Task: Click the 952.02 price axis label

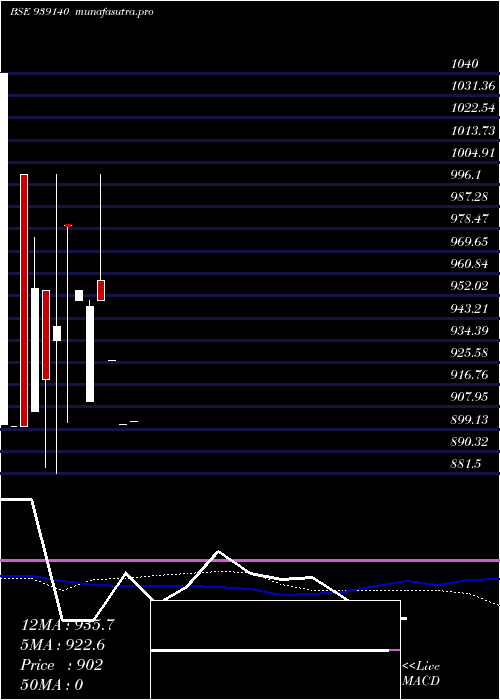Action: 469,286
